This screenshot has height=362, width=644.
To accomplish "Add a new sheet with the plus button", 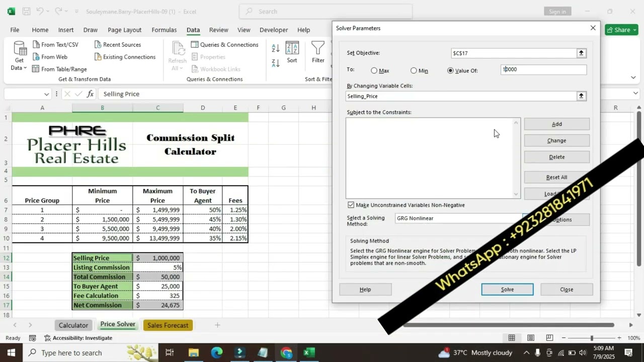I will 217,325.
